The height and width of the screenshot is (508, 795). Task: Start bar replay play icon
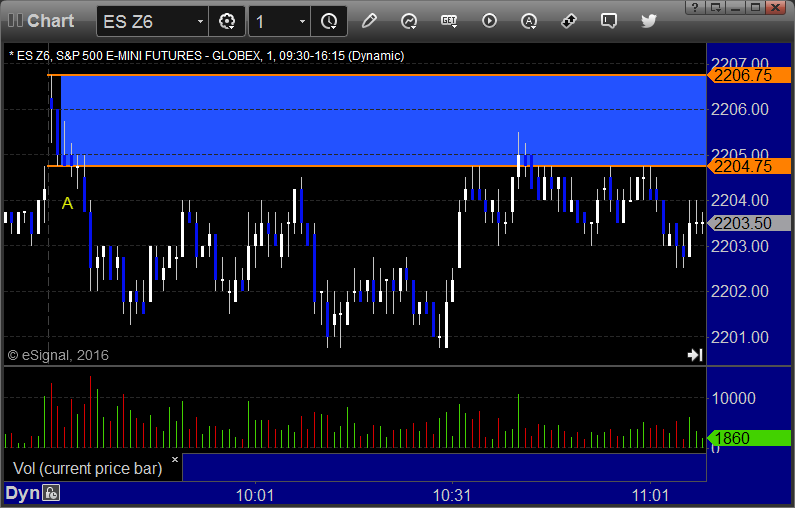point(489,21)
